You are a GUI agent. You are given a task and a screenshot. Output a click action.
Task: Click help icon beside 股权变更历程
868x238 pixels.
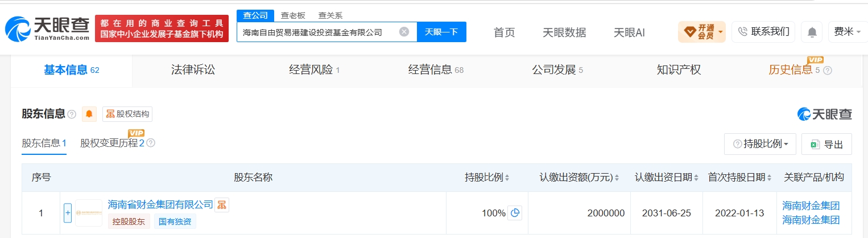point(151,143)
